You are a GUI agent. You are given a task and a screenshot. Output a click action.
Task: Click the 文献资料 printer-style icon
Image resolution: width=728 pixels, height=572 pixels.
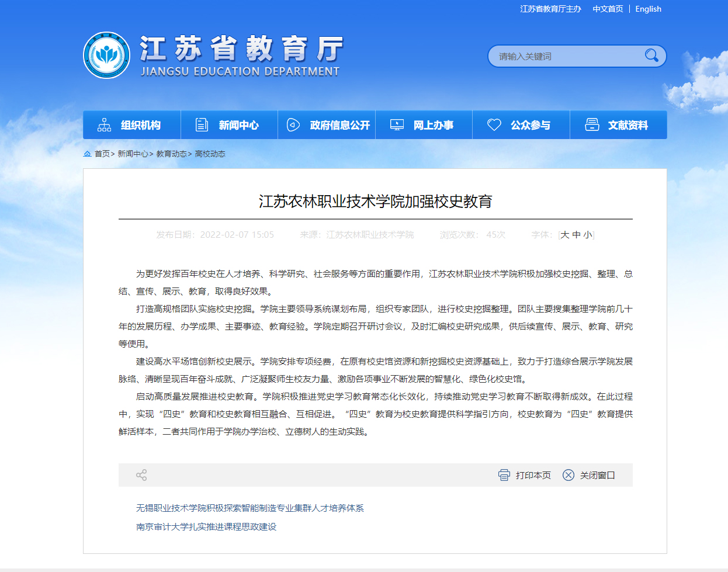[592, 125]
